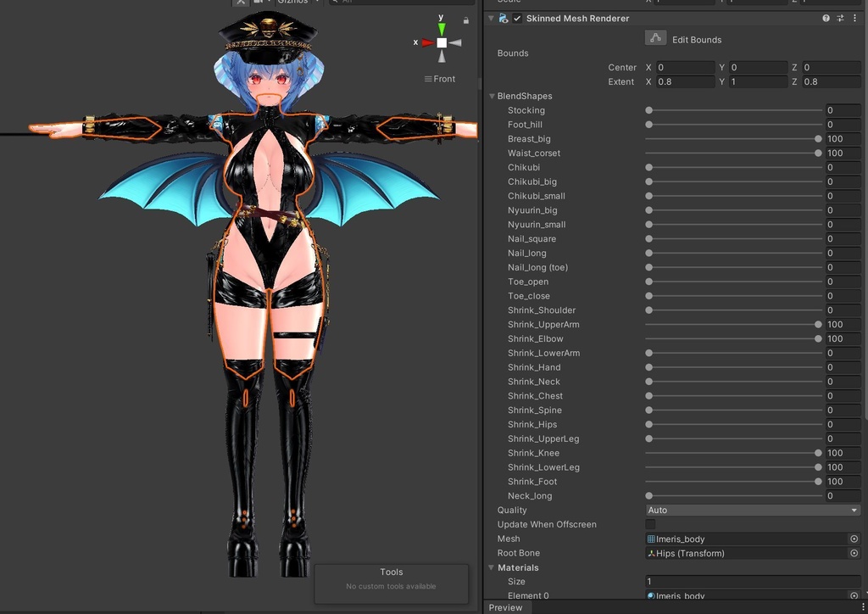
Task: Click the Waist_corset blendshape slider
Action: [x=733, y=153]
